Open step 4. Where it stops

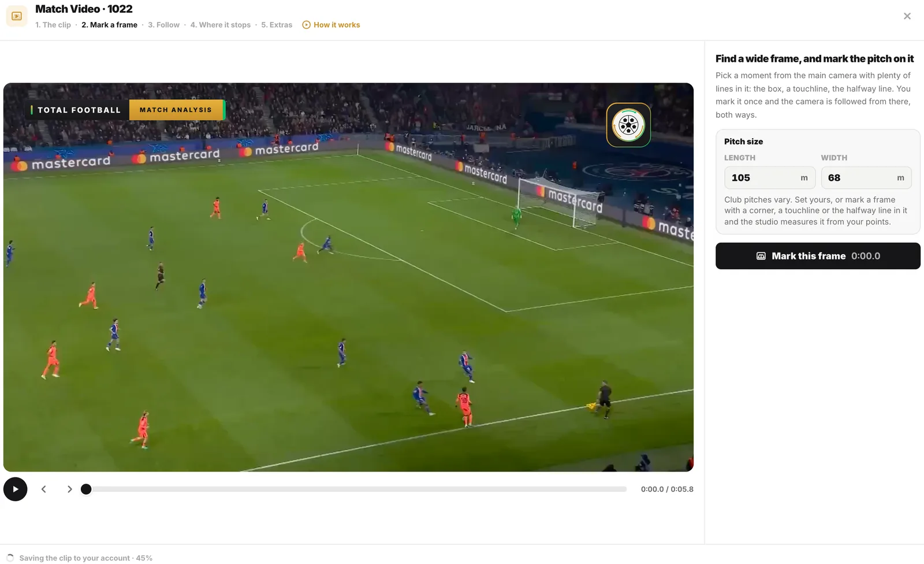point(221,25)
